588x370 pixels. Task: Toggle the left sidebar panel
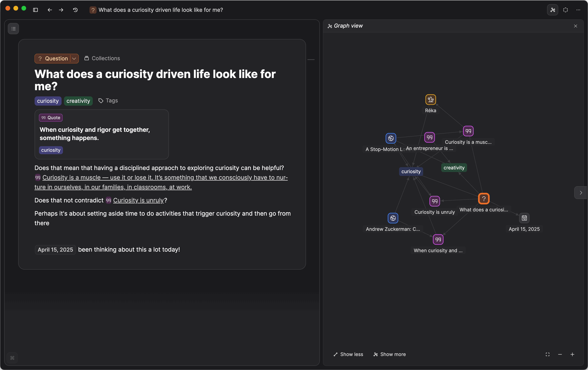click(35, 10)
